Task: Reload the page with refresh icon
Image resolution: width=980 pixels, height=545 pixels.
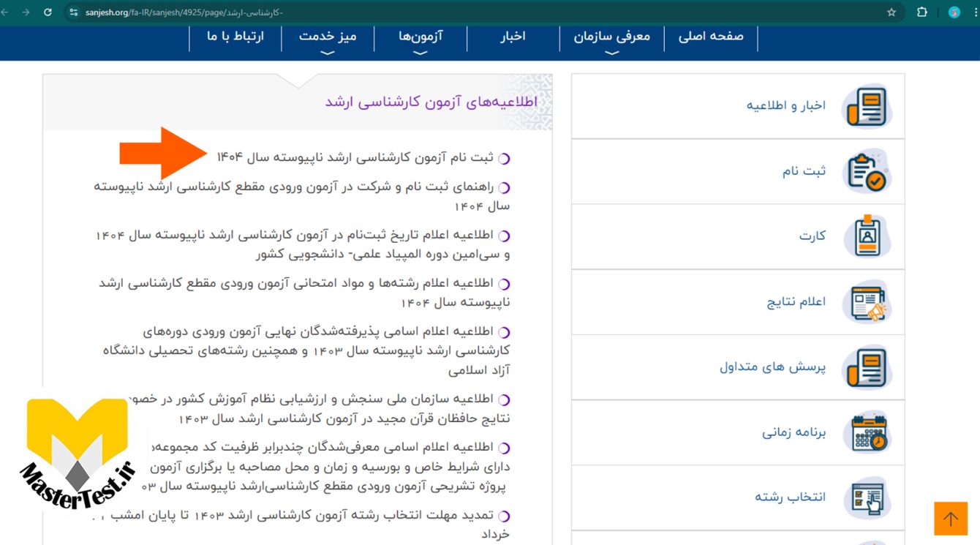Action: pos(48,12)
